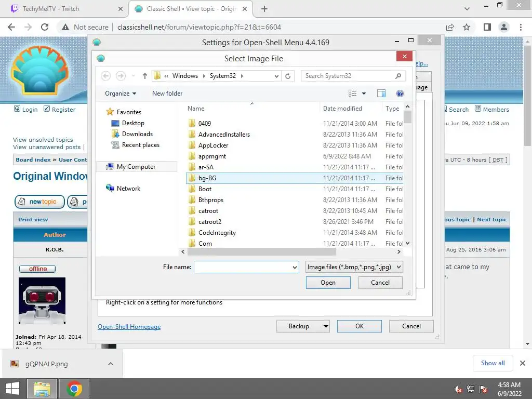Open the Windows Start button

(x=12, y=389)
